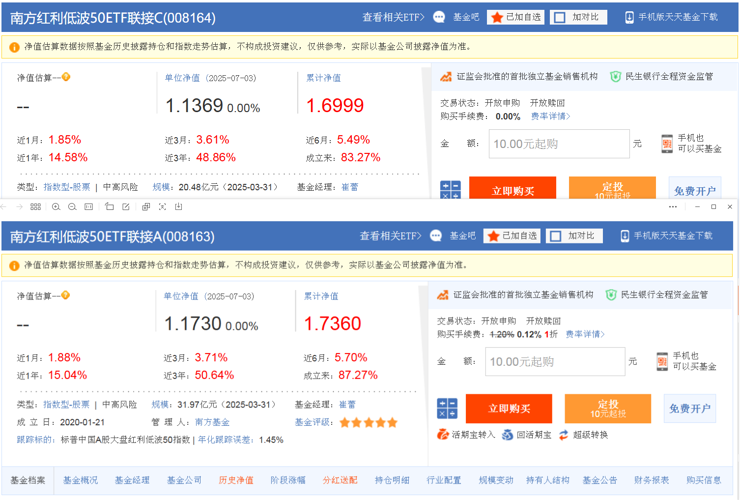Go forward using the viewer's right arrow
The height and width of the screenshot is (500, 740).
[x=19, y=207]
